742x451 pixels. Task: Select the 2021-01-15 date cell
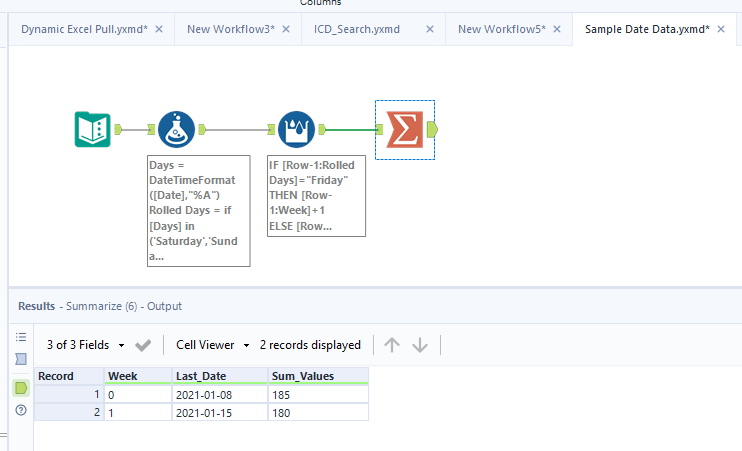(220, 413)
